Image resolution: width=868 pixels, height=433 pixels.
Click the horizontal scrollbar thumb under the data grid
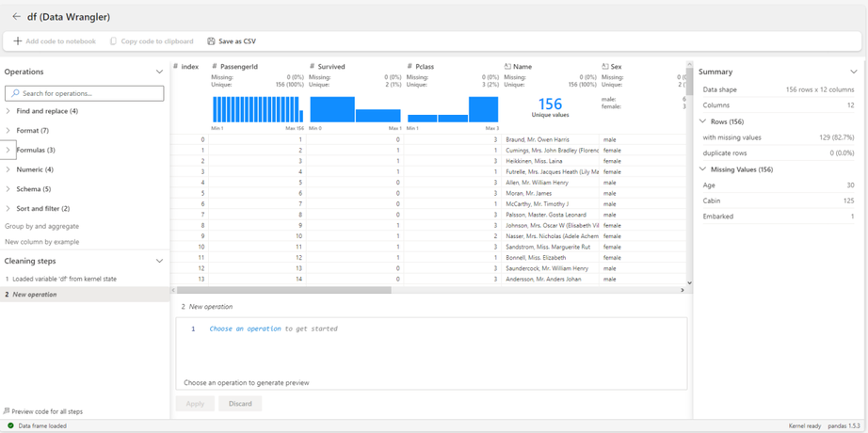point(284,290)
